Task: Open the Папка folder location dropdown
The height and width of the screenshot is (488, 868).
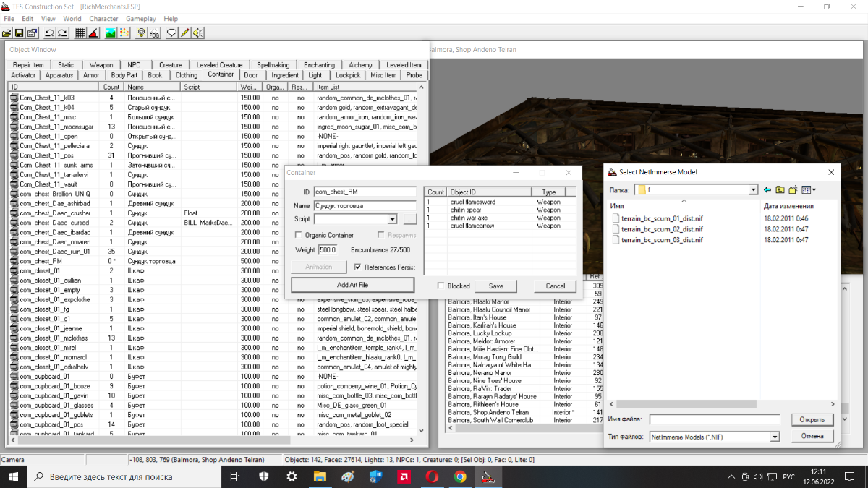Action: click(753, 189)
